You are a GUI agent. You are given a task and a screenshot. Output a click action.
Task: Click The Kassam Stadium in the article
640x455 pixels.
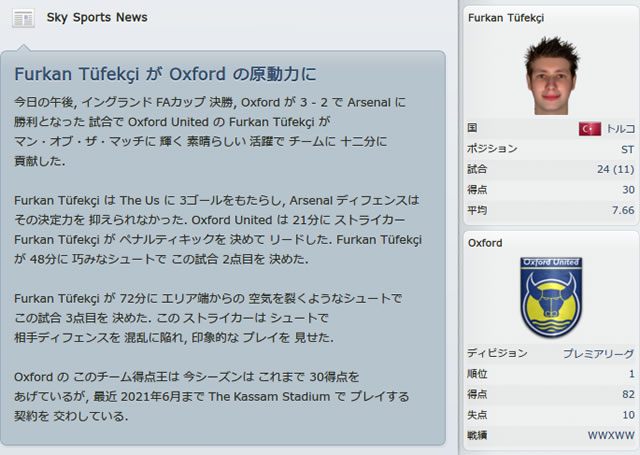(x=269, y=397)
